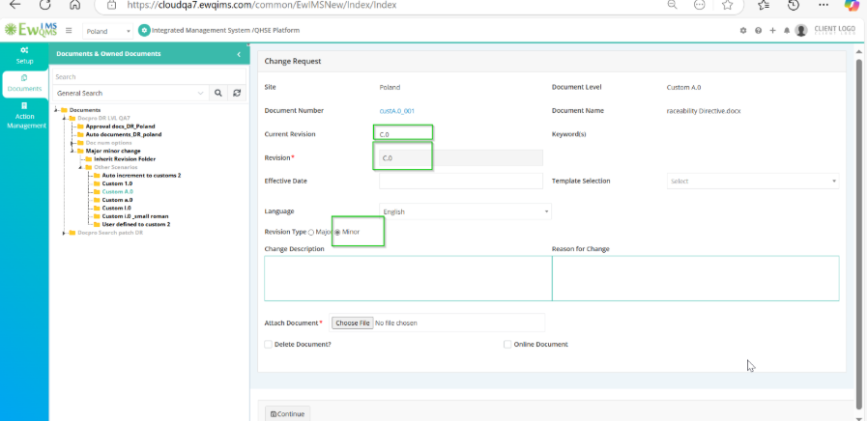This screenshot has width=868, height=421.
Task: Select the Minor revision type
Action: click(x=337, y=233)
